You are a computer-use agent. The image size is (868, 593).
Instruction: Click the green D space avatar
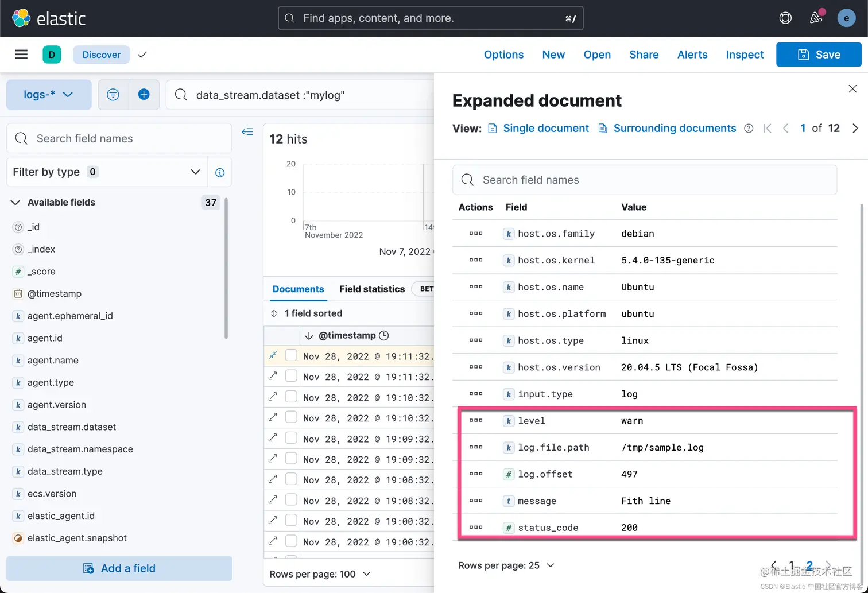point(52,55)
